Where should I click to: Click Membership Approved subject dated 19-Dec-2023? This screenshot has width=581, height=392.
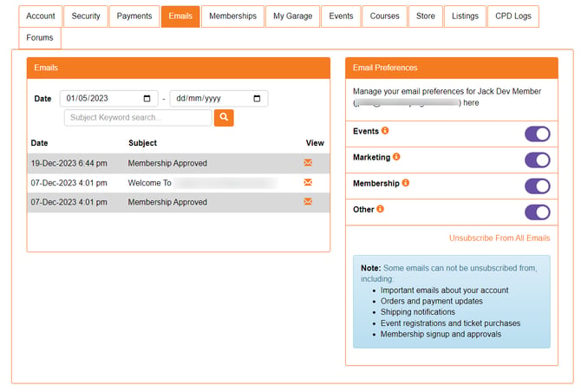[167, 163]
